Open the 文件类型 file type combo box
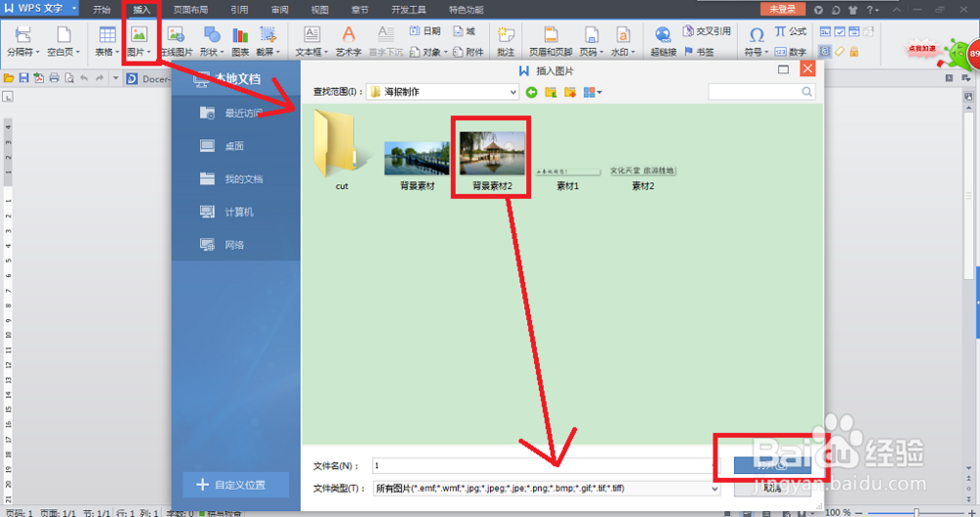The image size is (980, 517). [x=547, y=489]
